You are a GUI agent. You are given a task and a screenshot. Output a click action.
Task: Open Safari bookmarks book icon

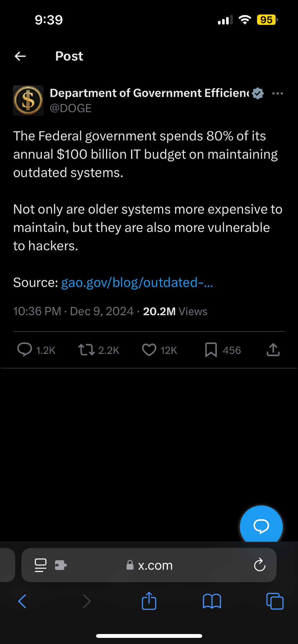click(212, 601)
